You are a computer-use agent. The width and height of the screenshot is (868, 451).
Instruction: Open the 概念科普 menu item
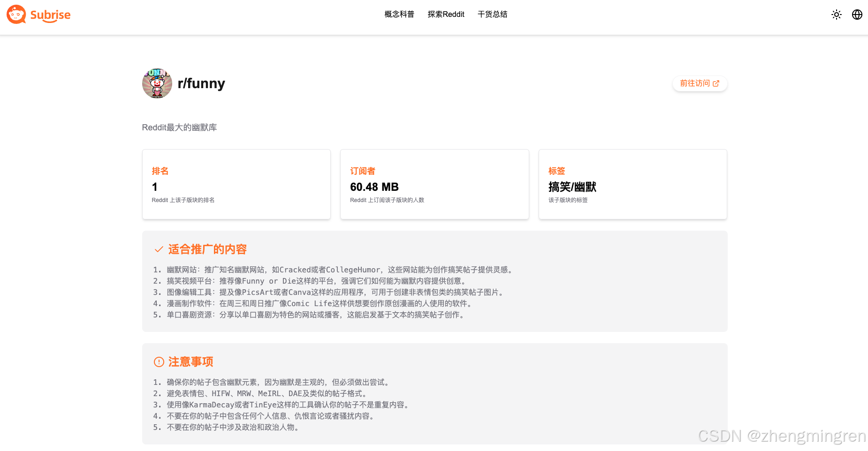pyautogui.click(x=399, y=15)
